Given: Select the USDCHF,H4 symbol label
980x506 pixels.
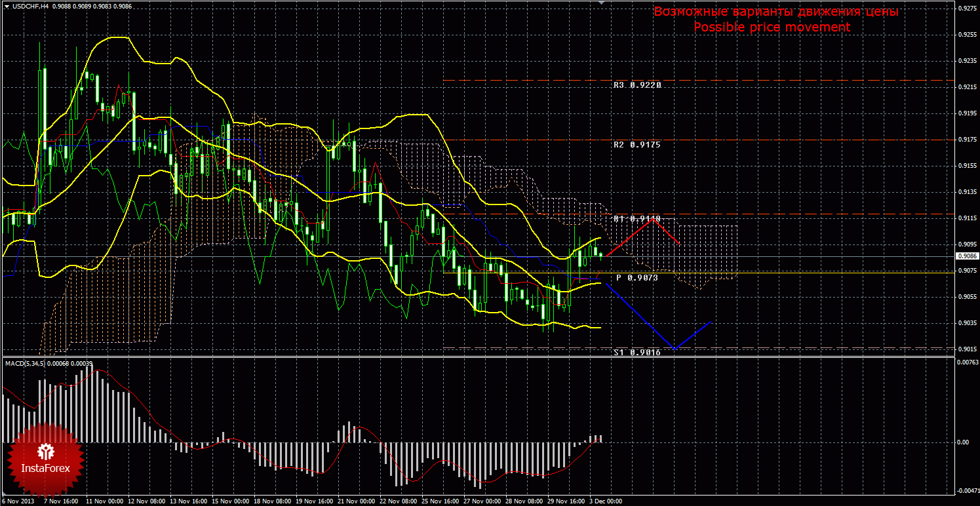Looking at the screenshot, I should pyautogui.click(x=29, y=6).
